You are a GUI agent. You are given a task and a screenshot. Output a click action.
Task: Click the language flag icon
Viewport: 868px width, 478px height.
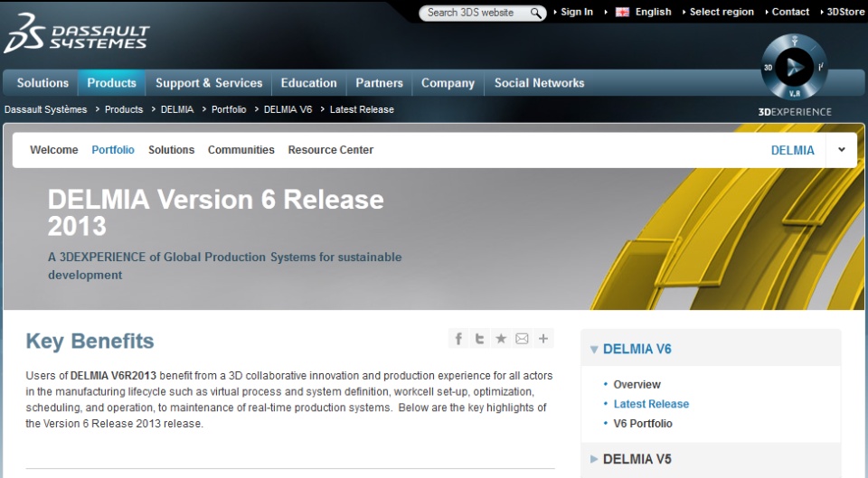coord(622,12)
